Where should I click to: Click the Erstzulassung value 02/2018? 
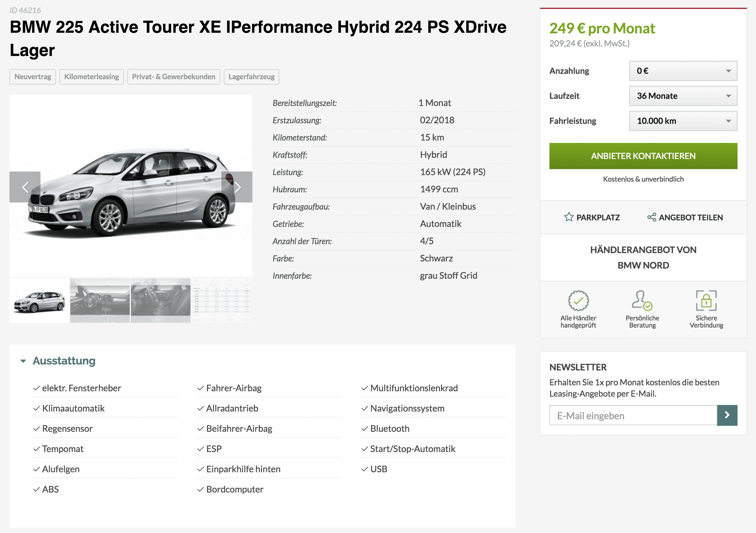437,120
